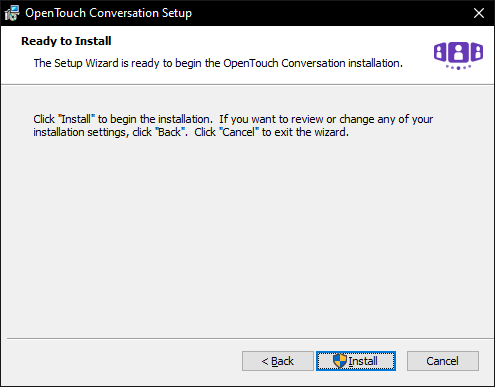The height and width of the screenshot is (387, 495).
Task: Click the instruction text starting 'Click "Install" to begin'
Action: pos(233,126)
